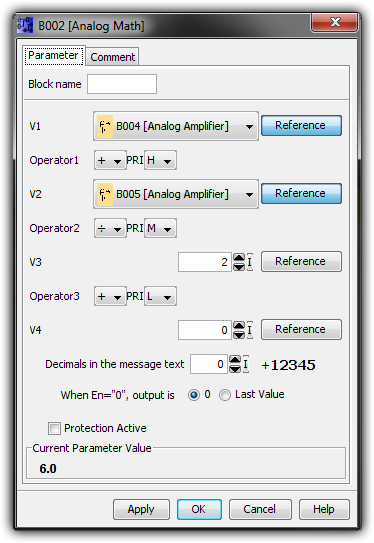Open the Operator1 priority H dropdown
This screenshot has height=543, width=374.
tap(160, 160)
